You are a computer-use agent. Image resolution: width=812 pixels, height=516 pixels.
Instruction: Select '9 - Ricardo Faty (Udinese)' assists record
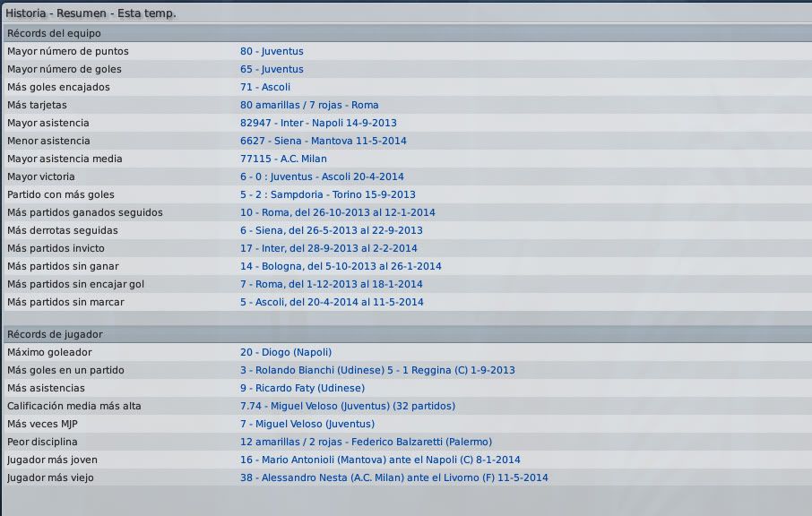point(302,388)
